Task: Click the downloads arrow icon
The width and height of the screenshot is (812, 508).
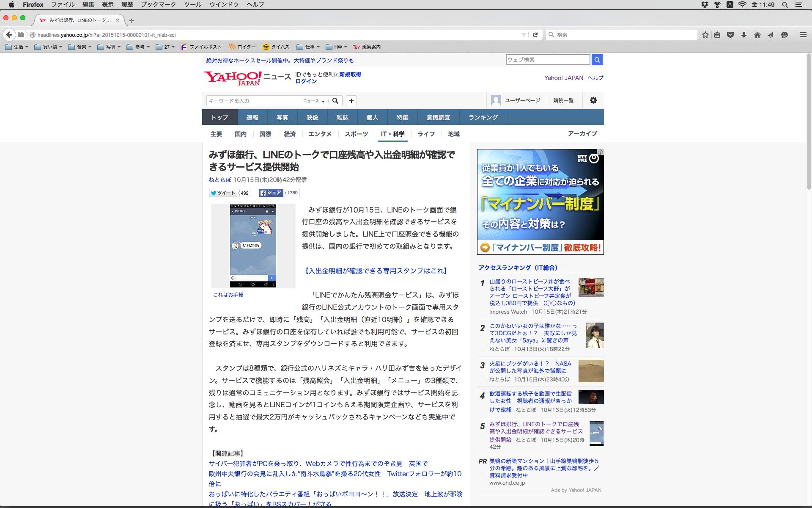Action: [743, 35]
